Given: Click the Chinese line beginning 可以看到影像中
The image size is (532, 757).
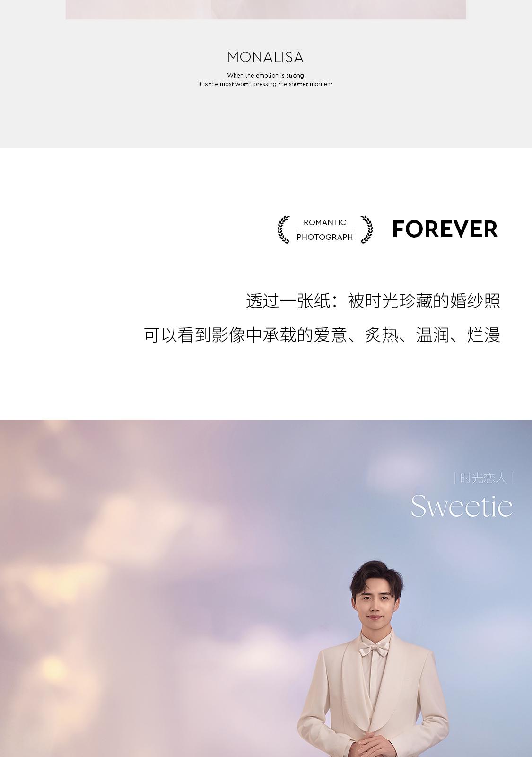Looking at the screenshot, I should 322,335.
